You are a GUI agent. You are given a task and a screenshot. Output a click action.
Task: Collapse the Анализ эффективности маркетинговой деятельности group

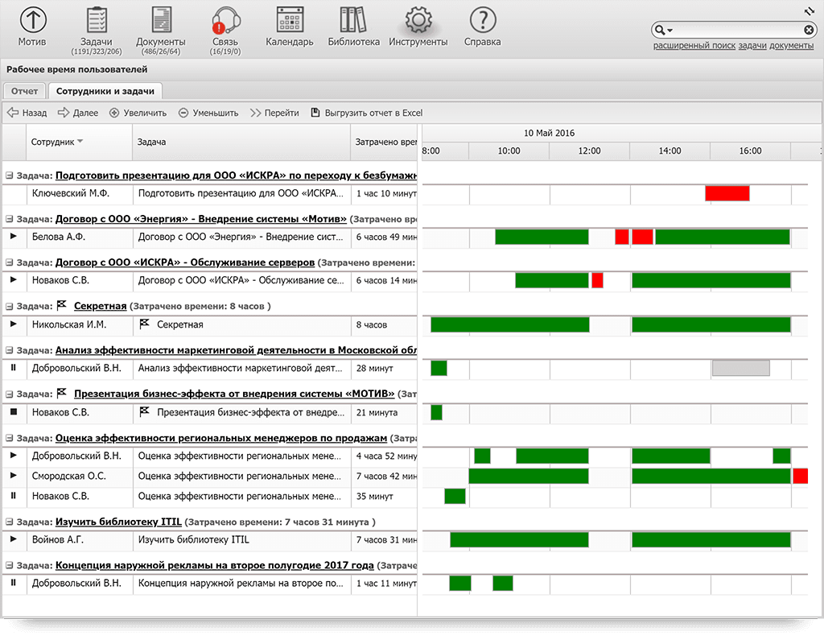[10, 351]
